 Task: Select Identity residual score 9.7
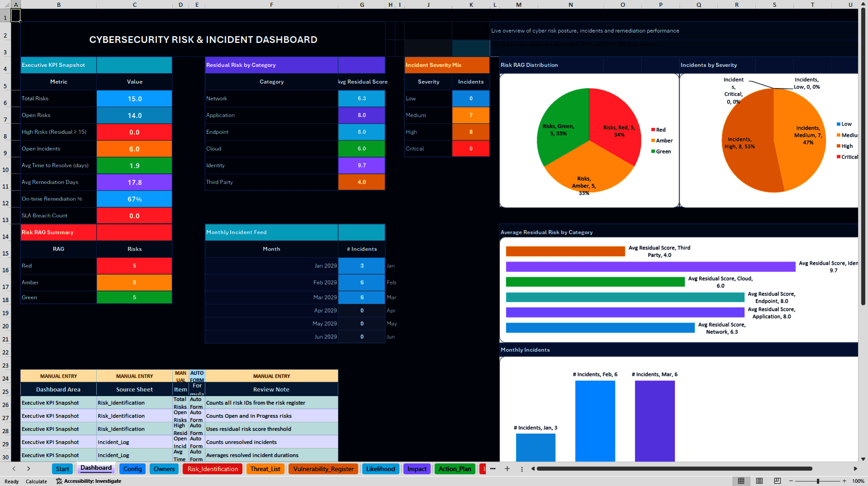(x=362, y=165)
